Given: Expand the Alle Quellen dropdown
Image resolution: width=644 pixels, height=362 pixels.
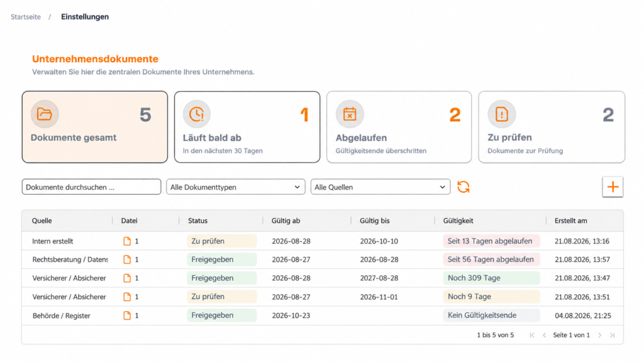Looking at the screenshot, I should [x=380, y=187].
